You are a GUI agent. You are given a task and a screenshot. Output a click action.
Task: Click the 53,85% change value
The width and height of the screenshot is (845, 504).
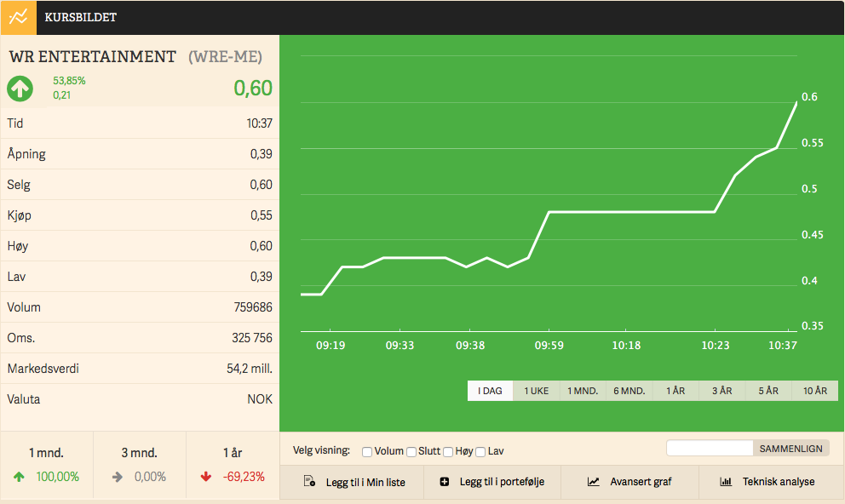(69, 81)
